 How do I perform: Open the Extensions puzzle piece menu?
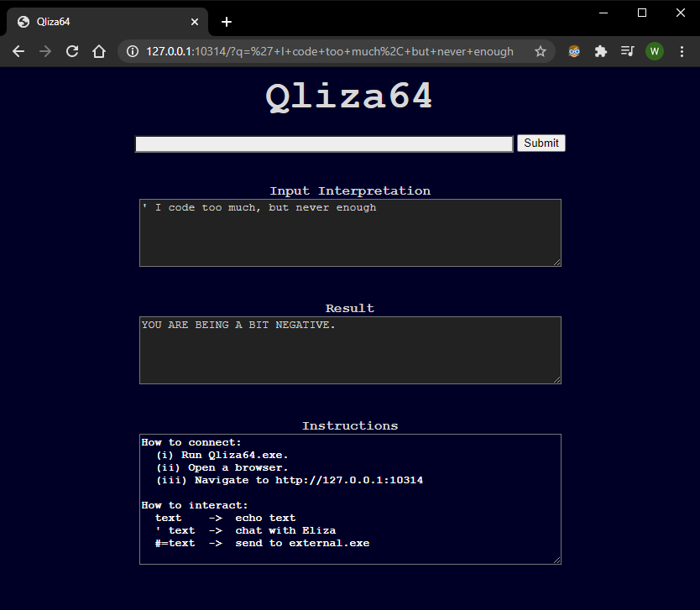(x=601, y=51)
